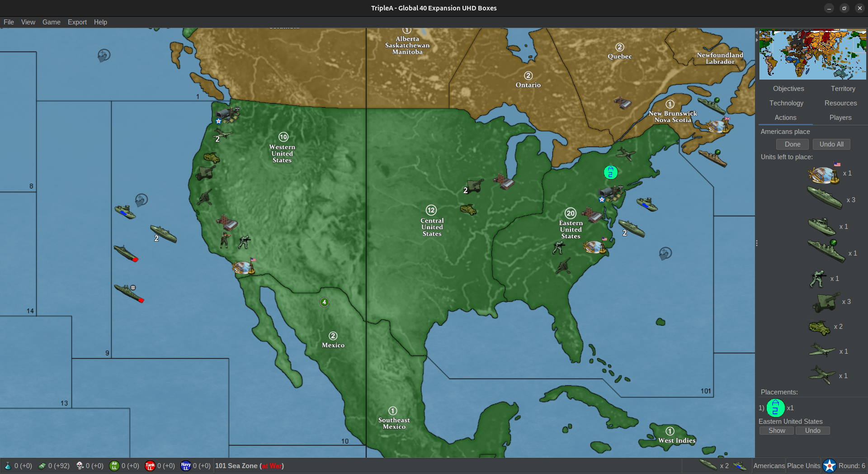Open the Help menu
This screenshot has height=474, width=868.
pyautogui.click(x=100, y=22)
